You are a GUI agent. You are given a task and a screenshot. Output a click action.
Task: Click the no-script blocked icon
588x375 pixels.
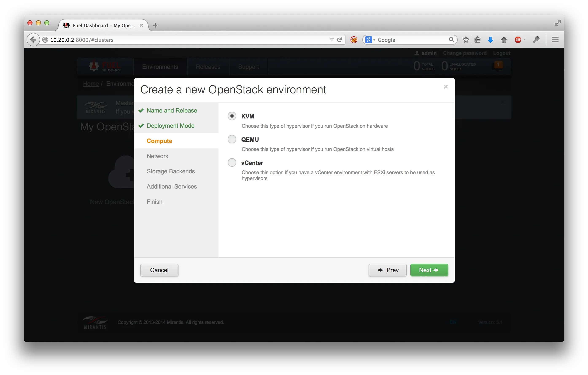coord(354,40)
